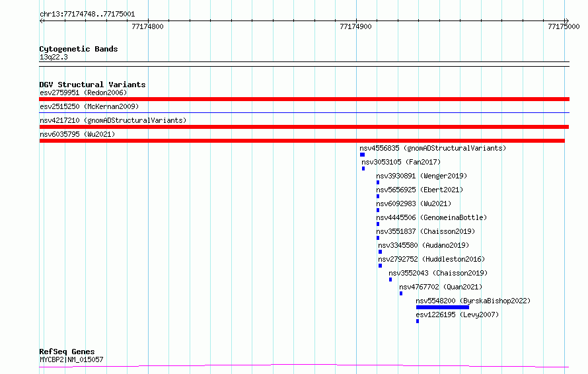Click the blue marker under nsv5656925
The image size is (588, 374).
click(378, 196)
